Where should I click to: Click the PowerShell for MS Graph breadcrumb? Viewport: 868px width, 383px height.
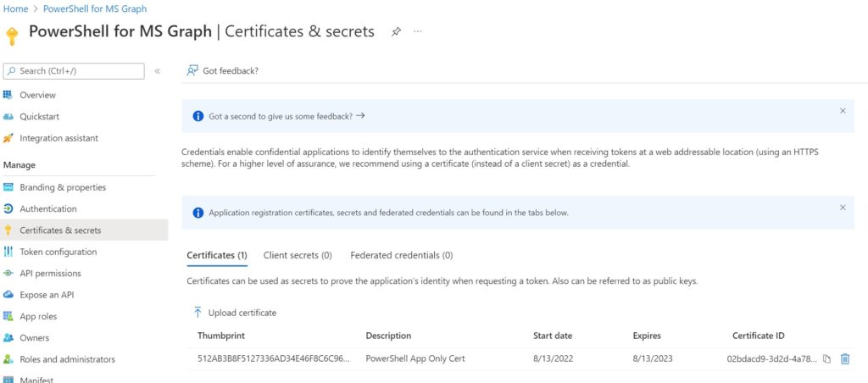95,8
